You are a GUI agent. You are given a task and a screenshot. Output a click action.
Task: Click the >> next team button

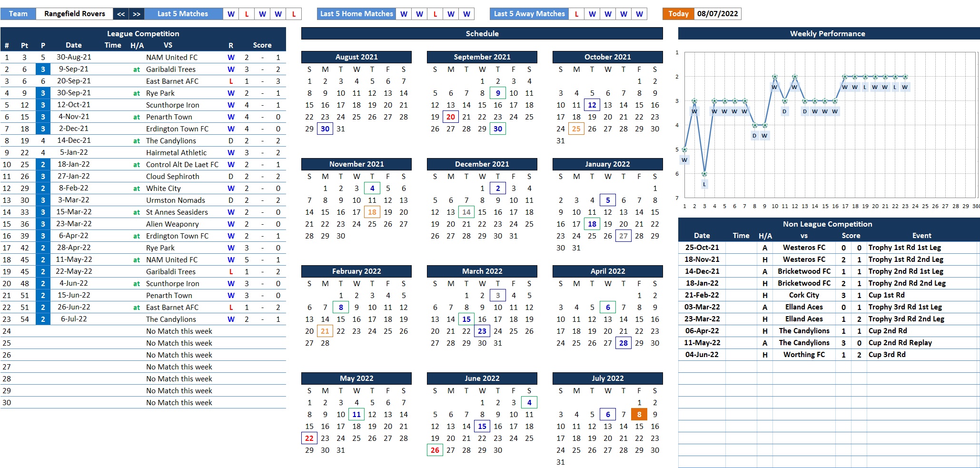pos(137,14)
